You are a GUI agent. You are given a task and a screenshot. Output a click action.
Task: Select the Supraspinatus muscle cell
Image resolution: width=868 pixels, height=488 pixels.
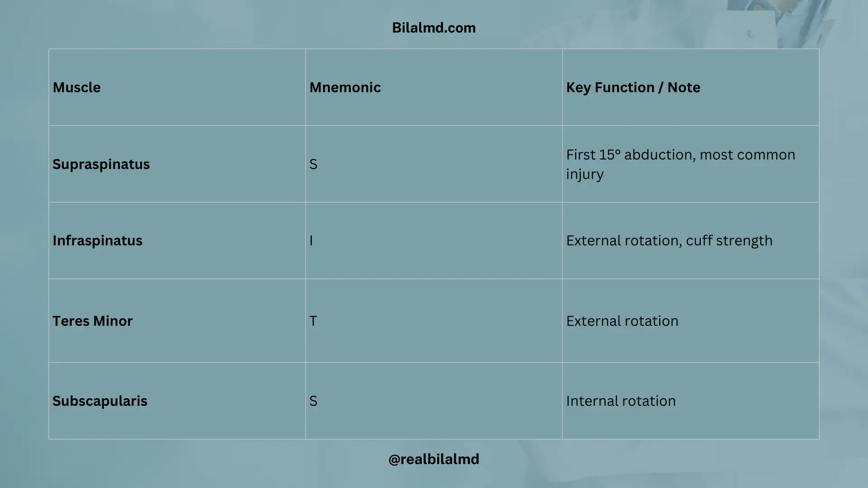pyautogui.click(x=101, y=164)
